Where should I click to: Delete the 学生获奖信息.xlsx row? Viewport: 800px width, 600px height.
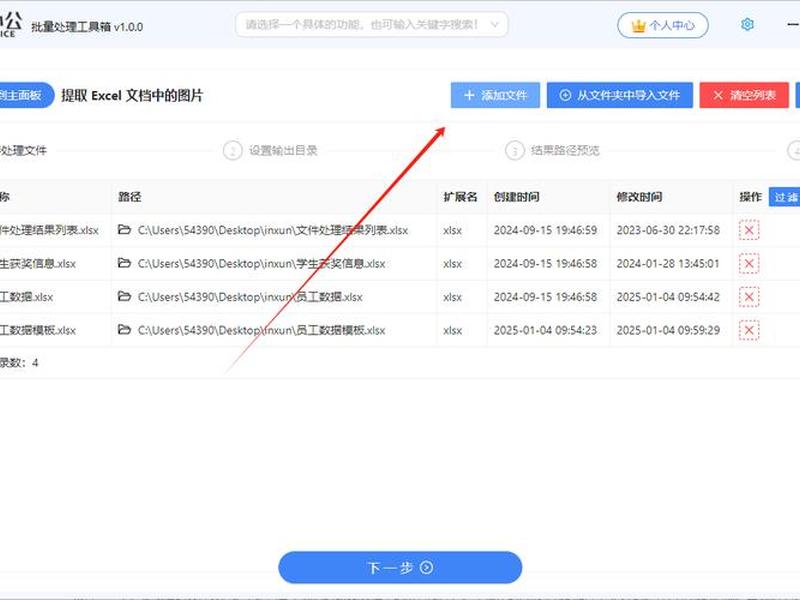[749, 263]
